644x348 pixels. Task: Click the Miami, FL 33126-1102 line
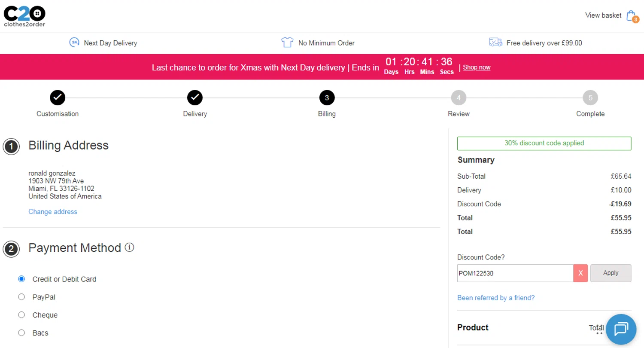point(61,189)
